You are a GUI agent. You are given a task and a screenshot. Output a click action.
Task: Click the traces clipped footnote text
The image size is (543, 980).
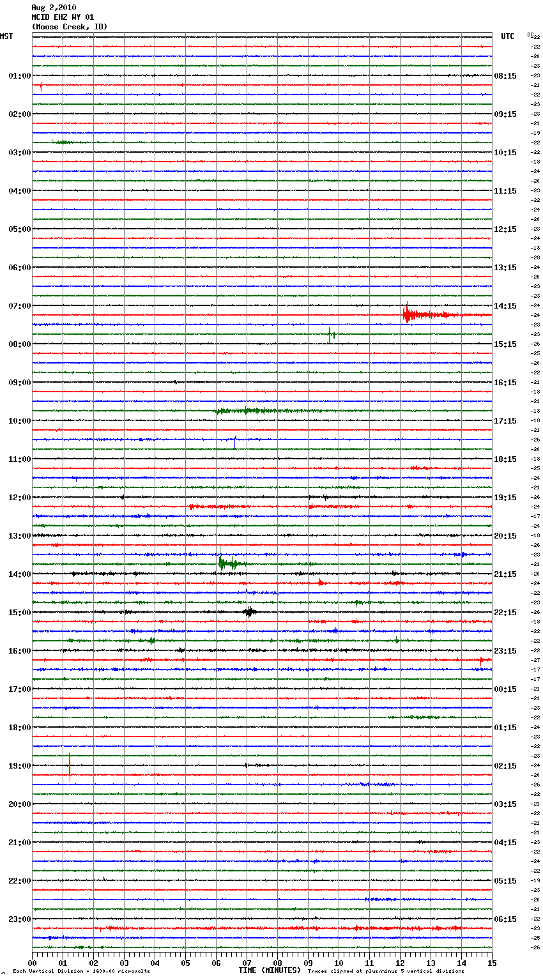click(x=386, y=971)
